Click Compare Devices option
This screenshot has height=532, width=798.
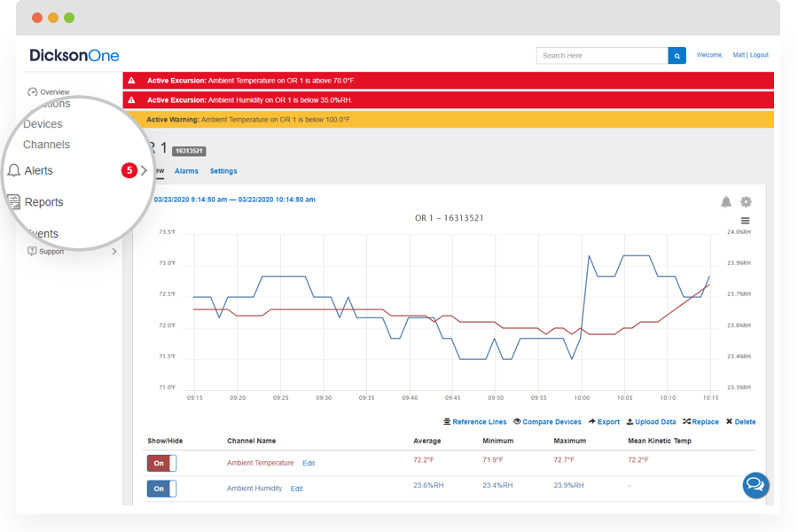coord(547,422)
